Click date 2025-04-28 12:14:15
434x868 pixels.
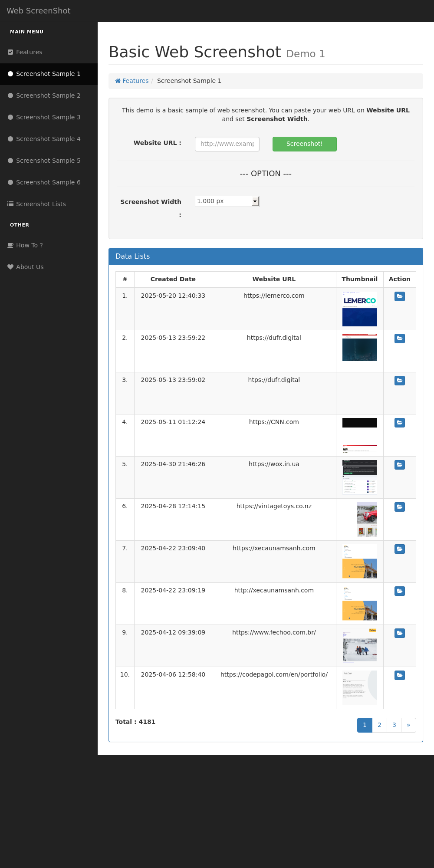173,506
